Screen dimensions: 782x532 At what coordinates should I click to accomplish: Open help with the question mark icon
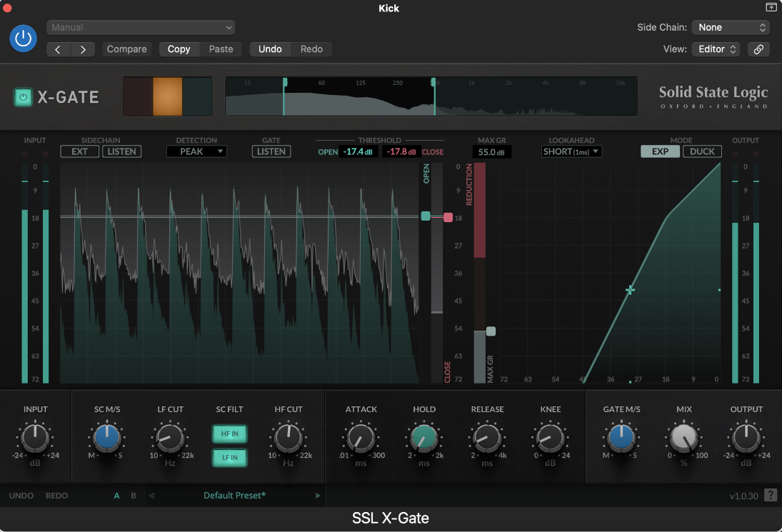771,495
